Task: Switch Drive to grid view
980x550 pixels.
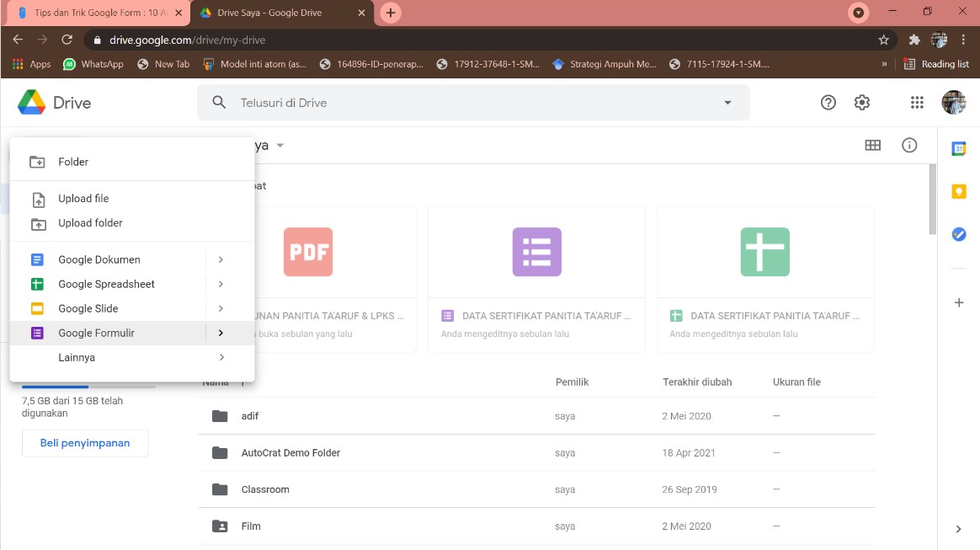Action: 872,145
